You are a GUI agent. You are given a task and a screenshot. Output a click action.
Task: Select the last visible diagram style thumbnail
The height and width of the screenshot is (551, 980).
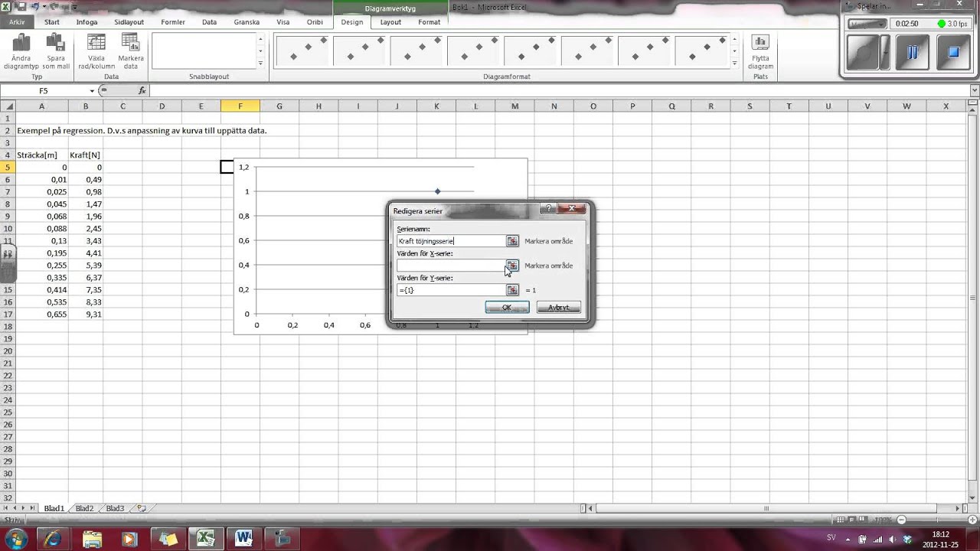coord(702,51)
